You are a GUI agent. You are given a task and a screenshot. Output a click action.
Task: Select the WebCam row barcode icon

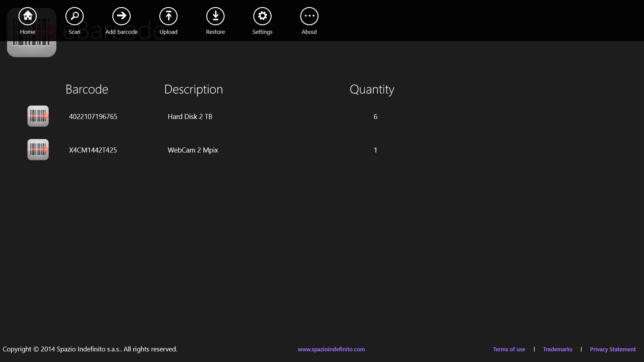tap(38, 150)
